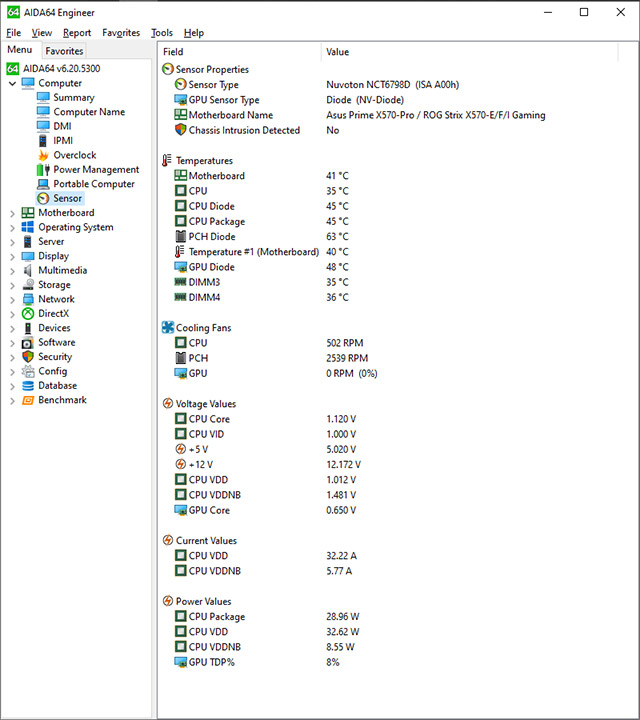Click the Benchmark orange icon
Image resolution: width=640 pixels, height=720 pixels.
28,400
